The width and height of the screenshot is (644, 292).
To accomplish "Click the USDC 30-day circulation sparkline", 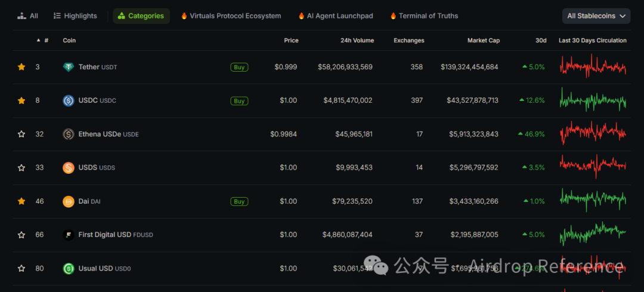I will 593,100.
